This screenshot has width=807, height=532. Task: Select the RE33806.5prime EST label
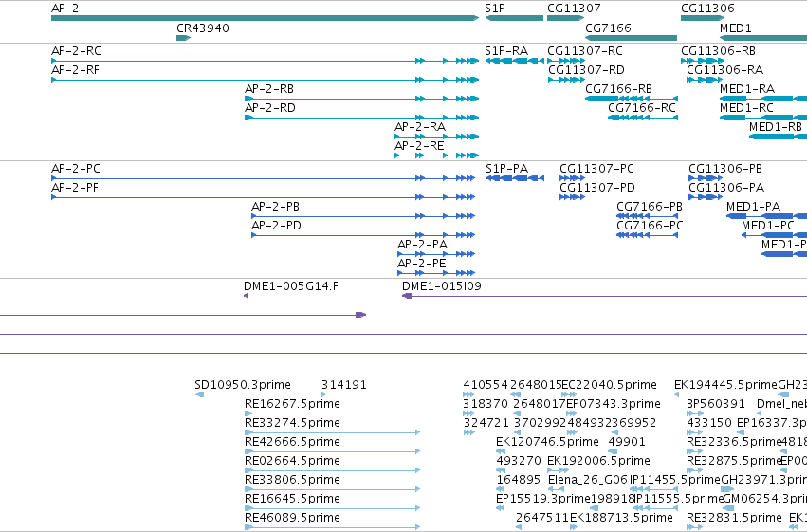pyautogui.click(x=292, y=480)
